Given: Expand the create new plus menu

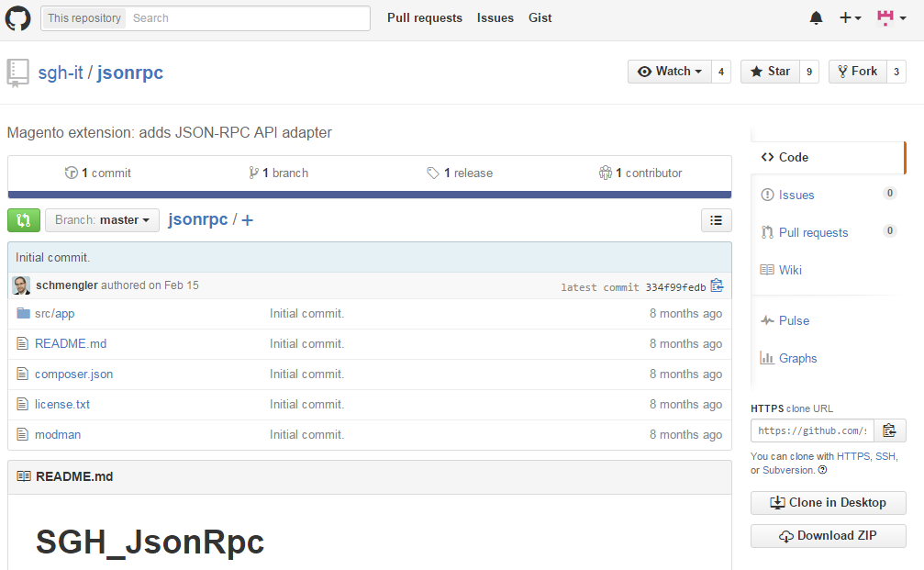Looking at the screenshot, I should [x=850, y=18].
